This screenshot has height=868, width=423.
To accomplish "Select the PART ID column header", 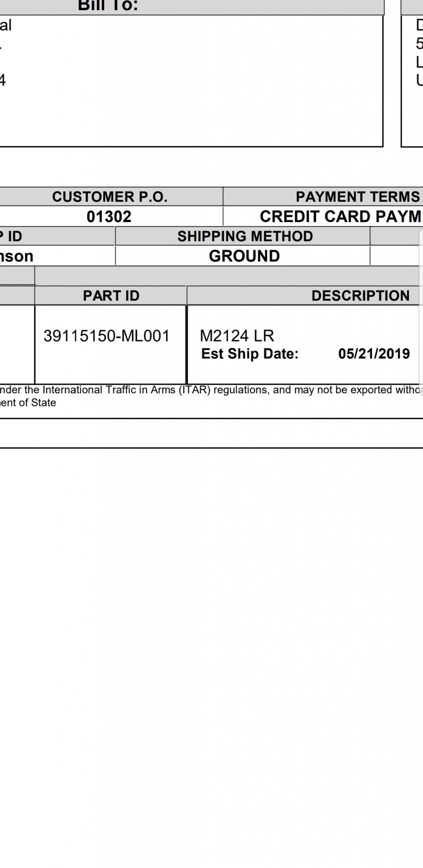I will [111, 295].
